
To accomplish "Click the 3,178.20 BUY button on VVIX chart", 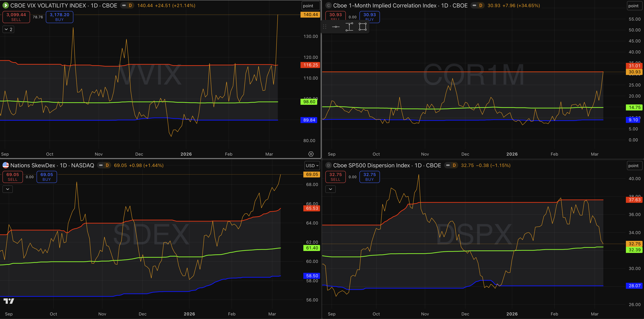I will click(x=59, y=17).
